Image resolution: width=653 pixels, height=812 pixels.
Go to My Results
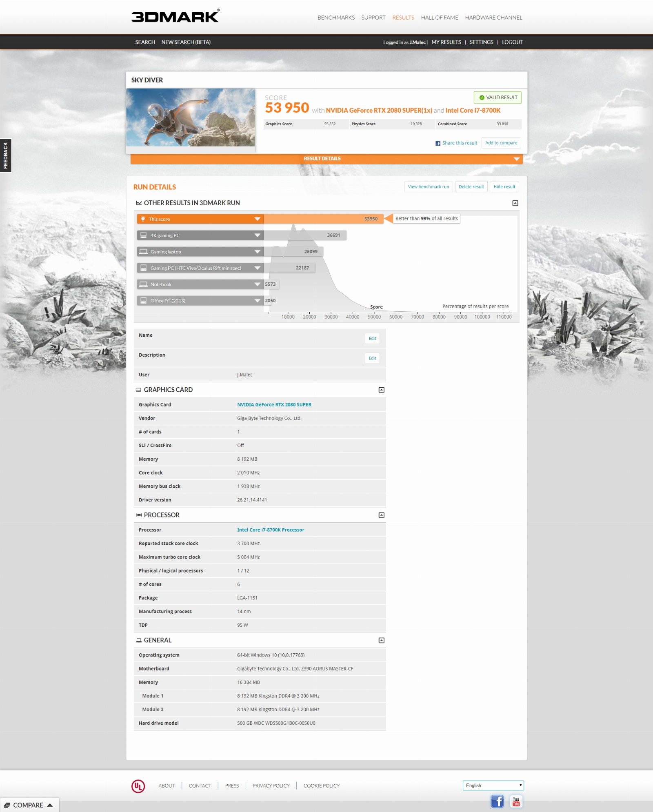pyautogui.click(x=446, y=42)
